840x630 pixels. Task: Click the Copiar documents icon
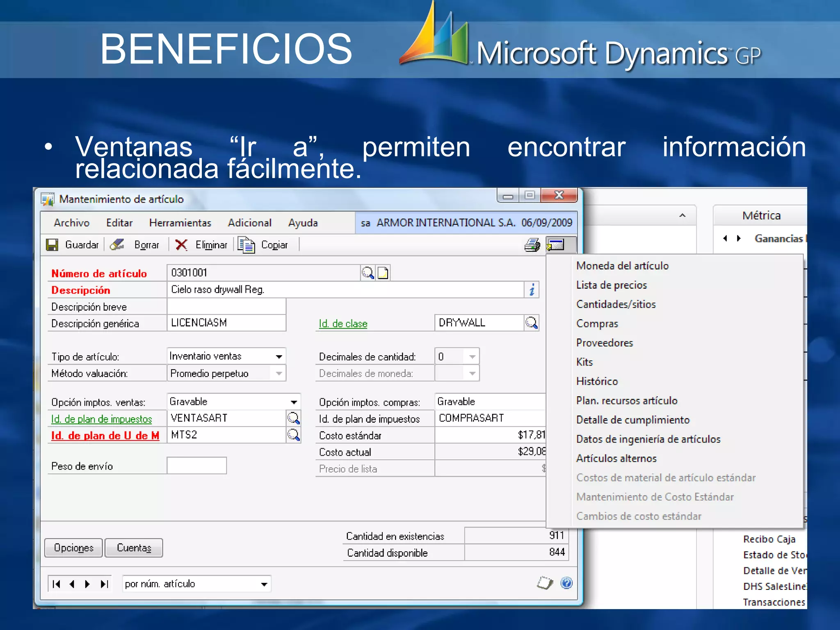click(x=247, y=245)
